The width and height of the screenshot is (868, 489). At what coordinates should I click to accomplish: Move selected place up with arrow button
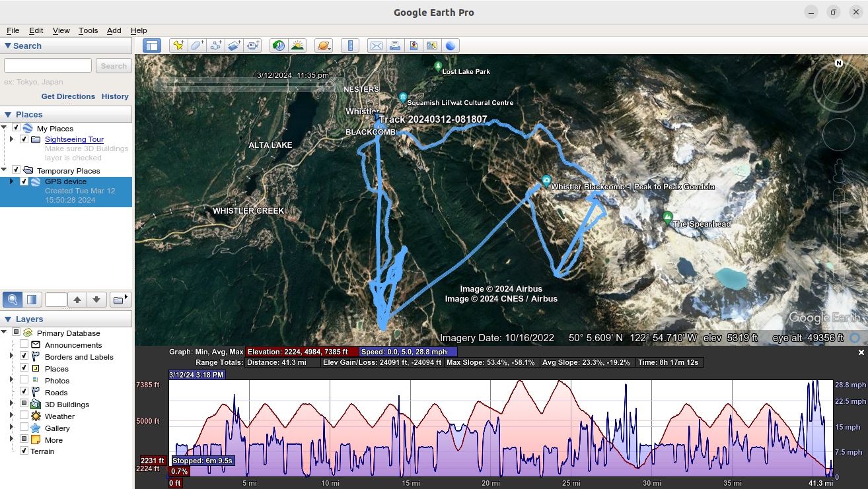(x=77, y=300)
